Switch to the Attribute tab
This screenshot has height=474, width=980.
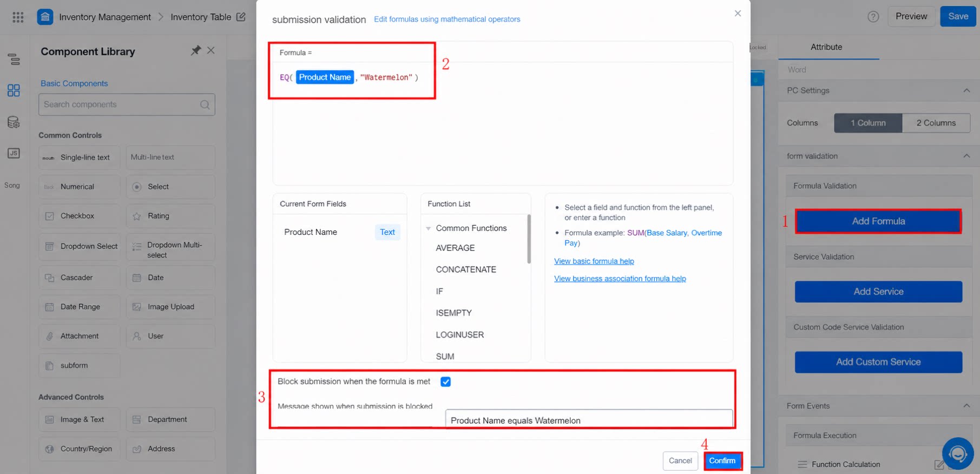coord(826,47)
